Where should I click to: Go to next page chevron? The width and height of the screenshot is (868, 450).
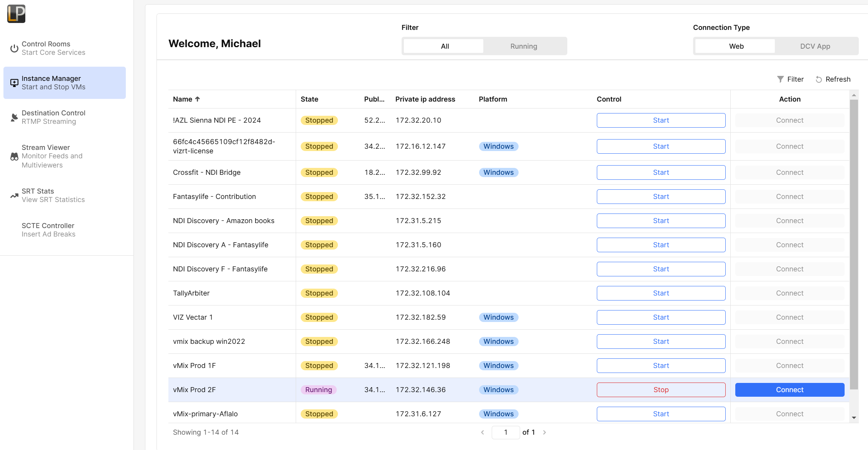point(544,432)
